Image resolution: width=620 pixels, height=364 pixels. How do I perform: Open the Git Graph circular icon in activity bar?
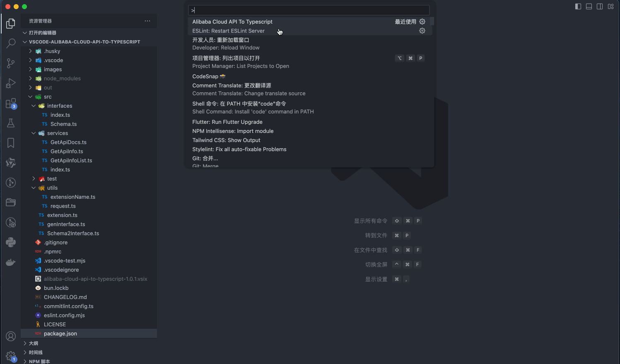click(x=11, y=183)
